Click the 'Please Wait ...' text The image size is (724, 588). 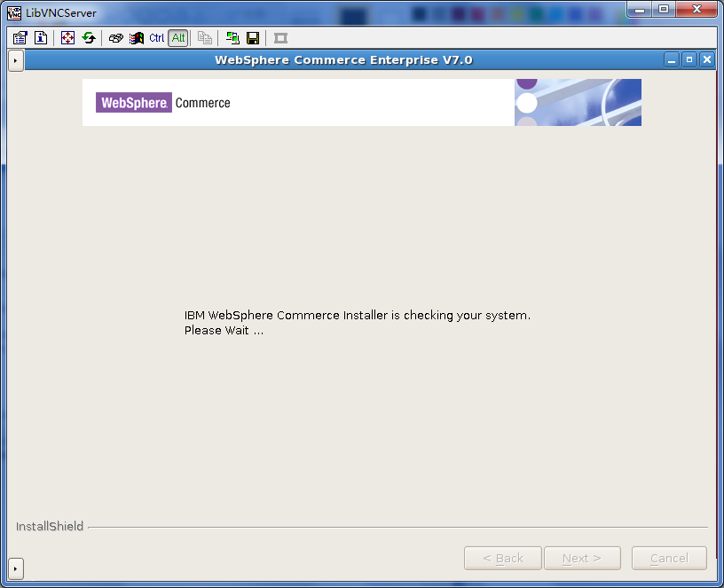(x=224, y=331)
